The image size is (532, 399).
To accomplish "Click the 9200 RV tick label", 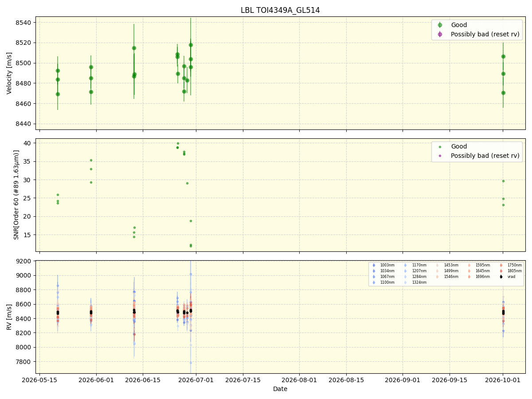I will click(24, 261).
